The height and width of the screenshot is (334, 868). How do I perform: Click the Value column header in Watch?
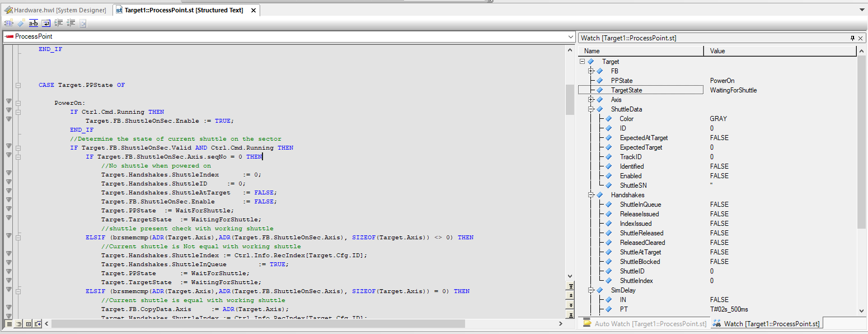780,51
